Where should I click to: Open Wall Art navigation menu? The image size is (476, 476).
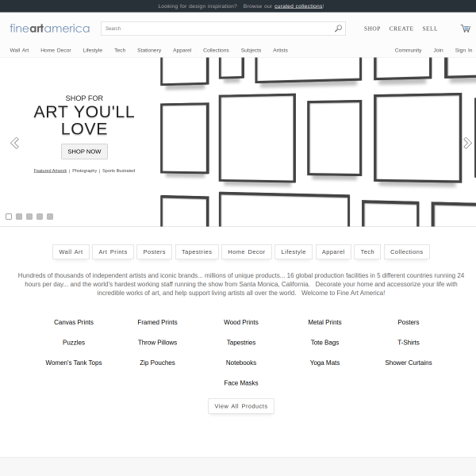pyautogui.click(x=19, y=51)
